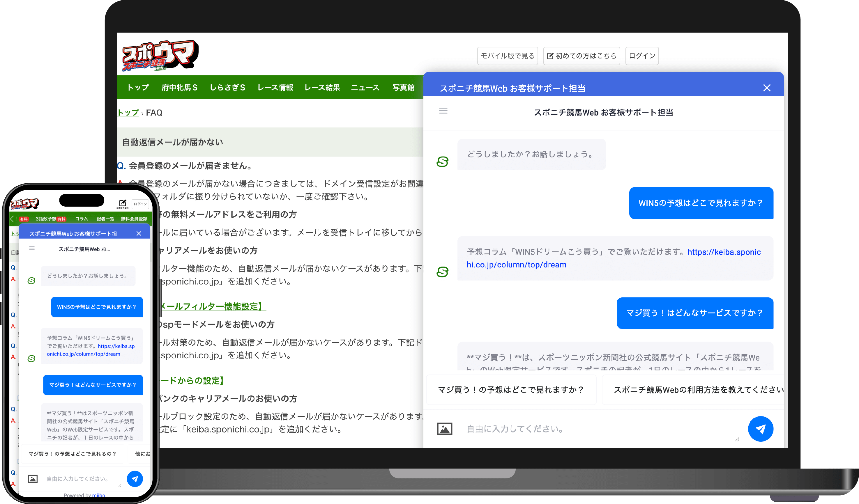Click desktop chat text input field
Screen dimensions: 859x504
tap(597, 429)
